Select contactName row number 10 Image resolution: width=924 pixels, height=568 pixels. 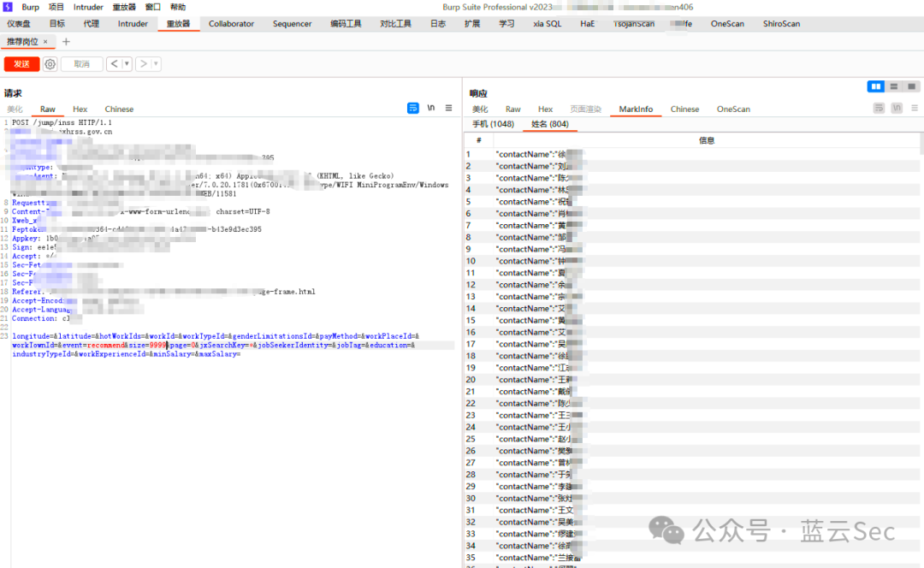tap(692, 261)
